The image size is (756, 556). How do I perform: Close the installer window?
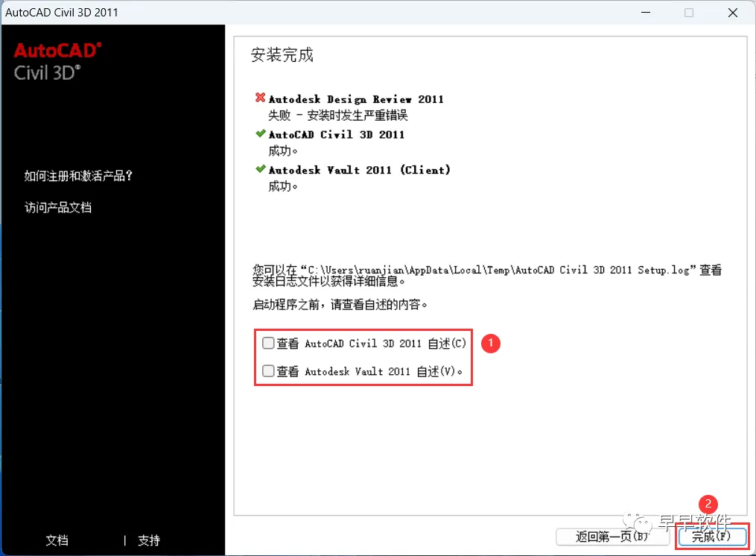[732, 13]
